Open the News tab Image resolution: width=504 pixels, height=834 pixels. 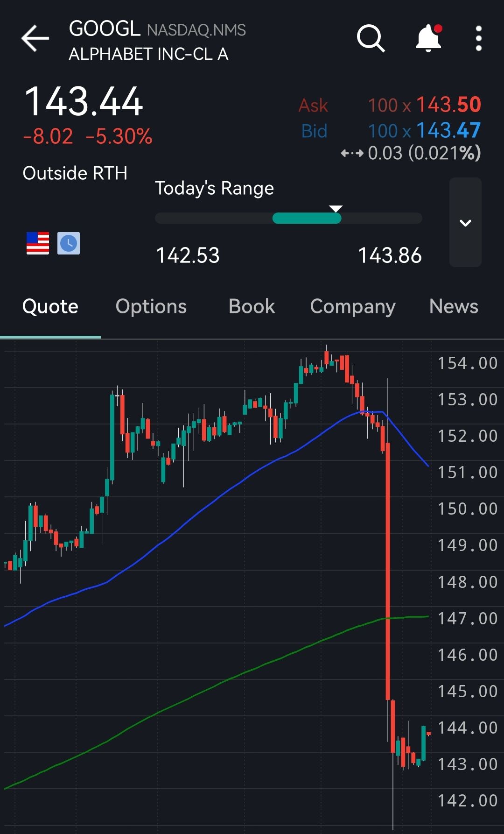click(454, 307)
